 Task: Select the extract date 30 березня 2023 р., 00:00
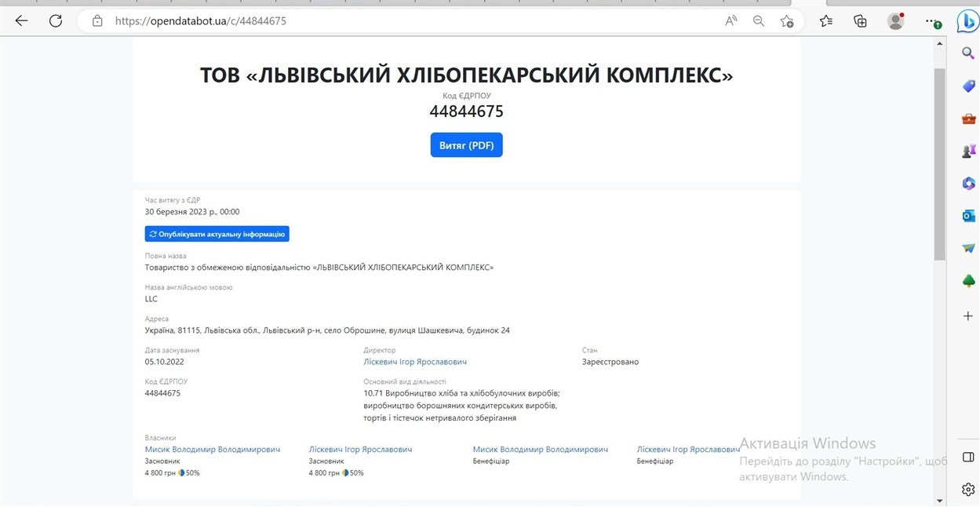(192, 212)
